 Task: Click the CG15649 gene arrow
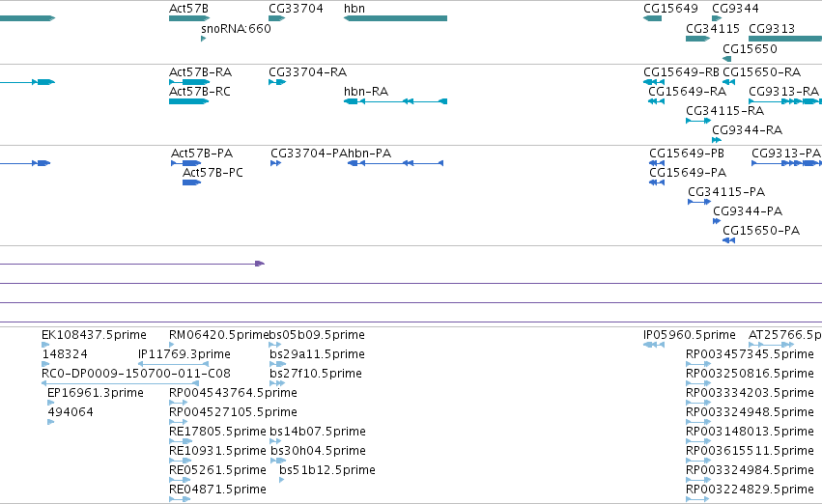[652, 18]
